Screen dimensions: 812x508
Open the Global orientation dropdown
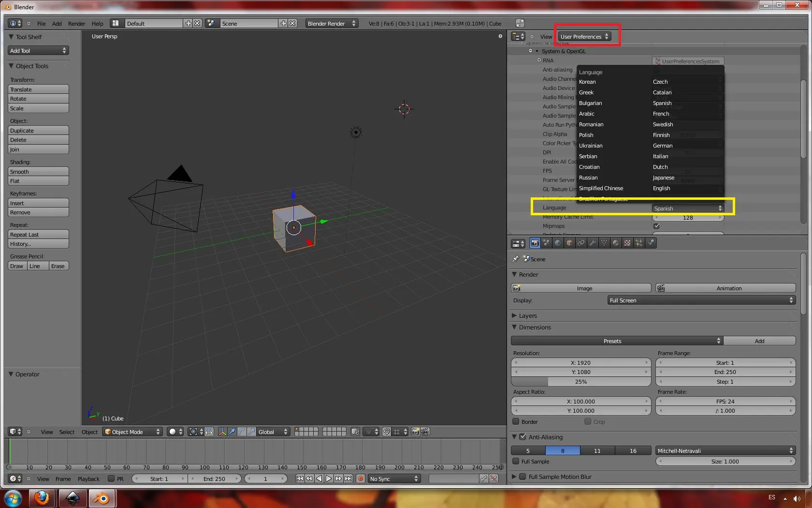(273, 432)
